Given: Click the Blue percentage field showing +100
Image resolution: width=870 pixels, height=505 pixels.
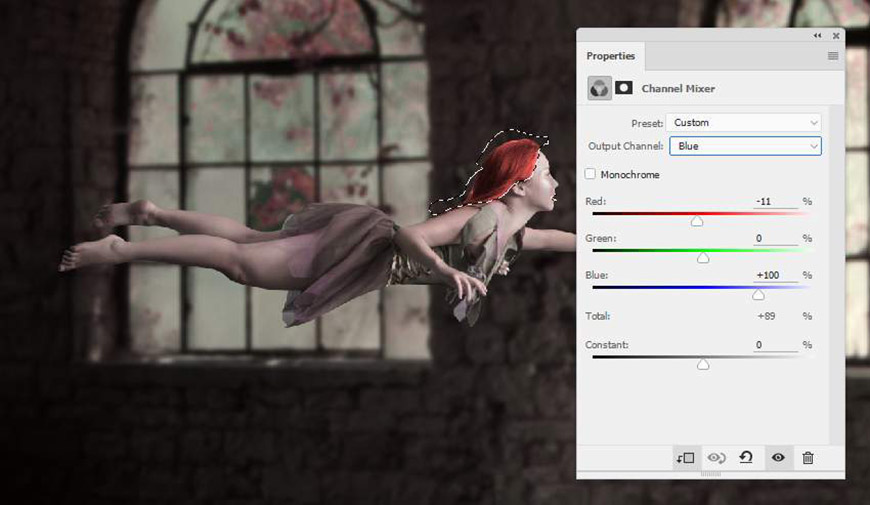Looking at the screenshot, I should (x=775, y=275).
